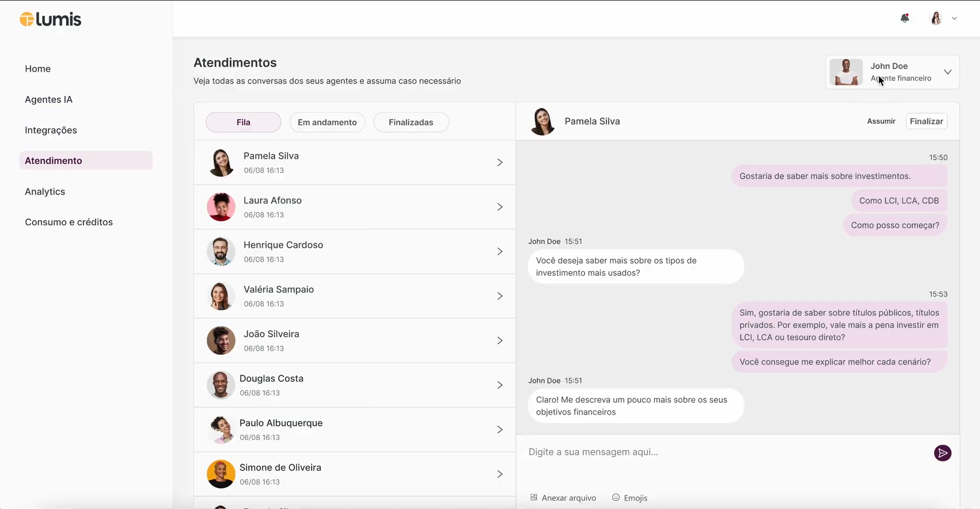Select the Douglas Costa name text
Viewport: 980px width, 509px height.
click(272, 378)
